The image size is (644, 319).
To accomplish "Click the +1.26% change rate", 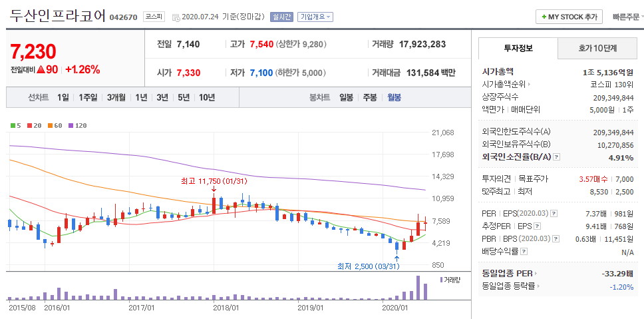I will coord(82,69).
